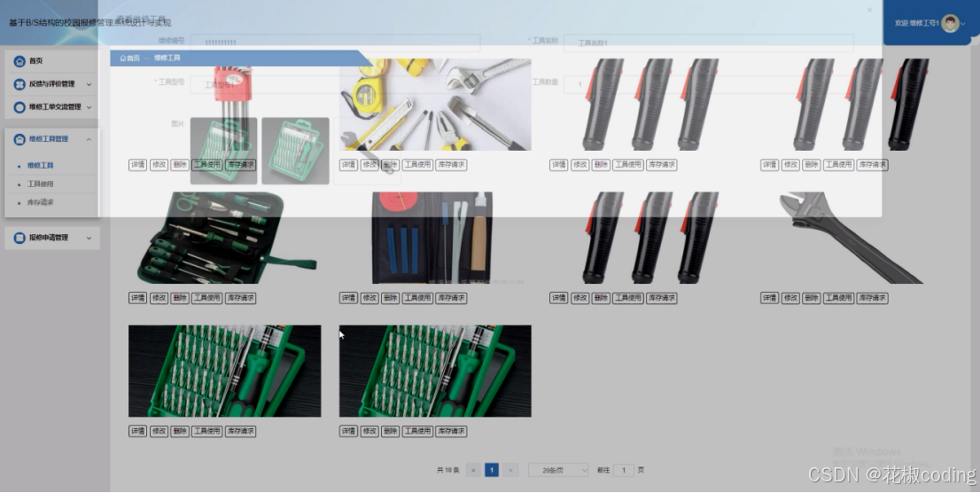Open the 20条/页 page size dropdown

558,470
